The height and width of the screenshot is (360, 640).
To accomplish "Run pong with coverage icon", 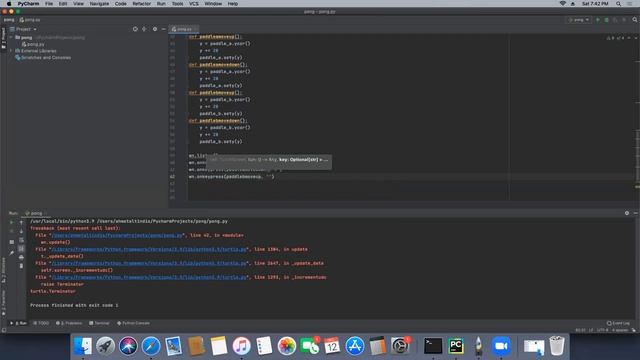I will (x=615, y=20).
